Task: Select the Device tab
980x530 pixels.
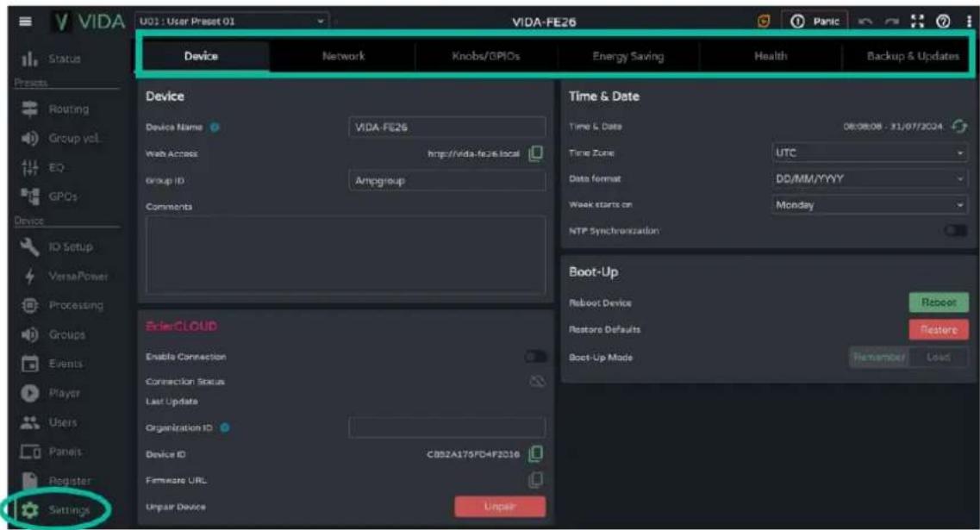Action: (201, 56)
